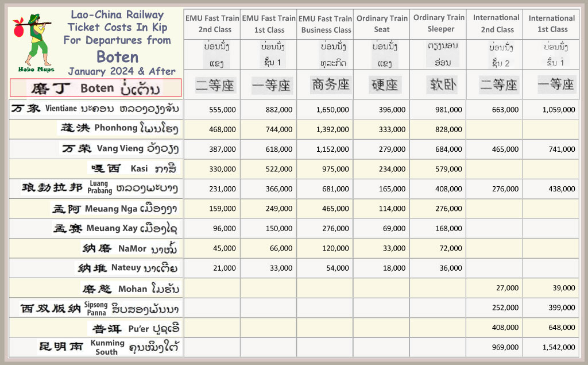Click the 396,000 Vientiane ordinary seat fare
Screen dimensions: 588x365
tap(392, 110)
